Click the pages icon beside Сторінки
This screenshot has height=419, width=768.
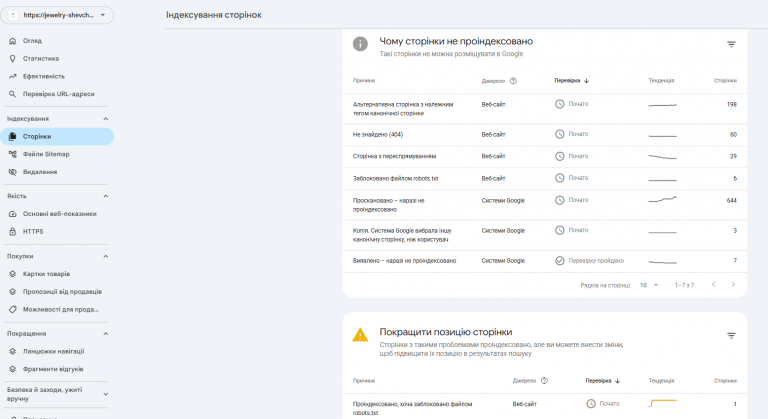[13, 136]
